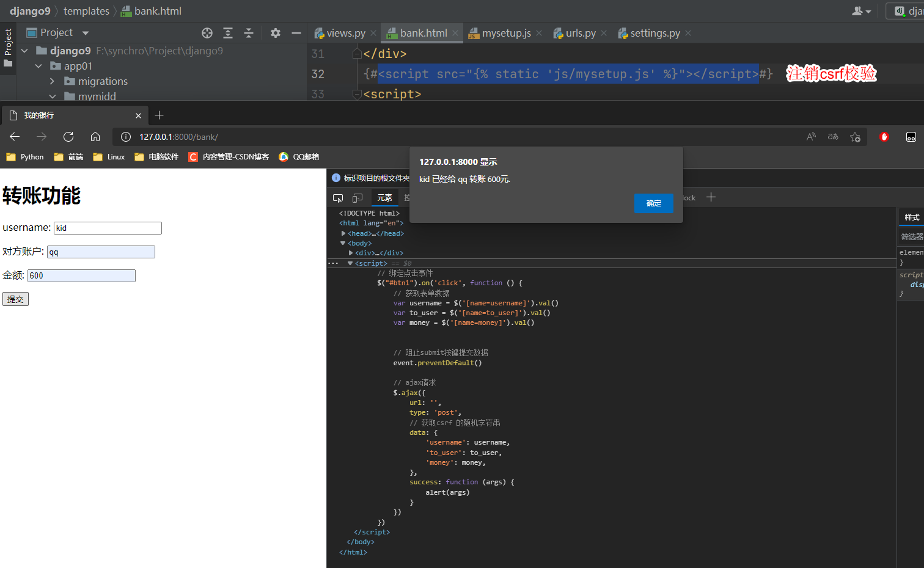Viewport: 924px width, 568px height.
Task: Click the site information icon in address bar
Action: click(126, 137)
